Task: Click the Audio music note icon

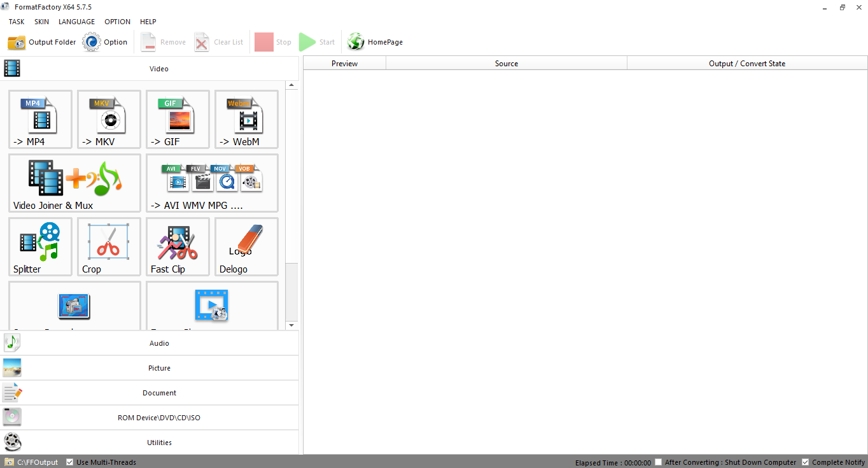Action: (x=12, y=343)
